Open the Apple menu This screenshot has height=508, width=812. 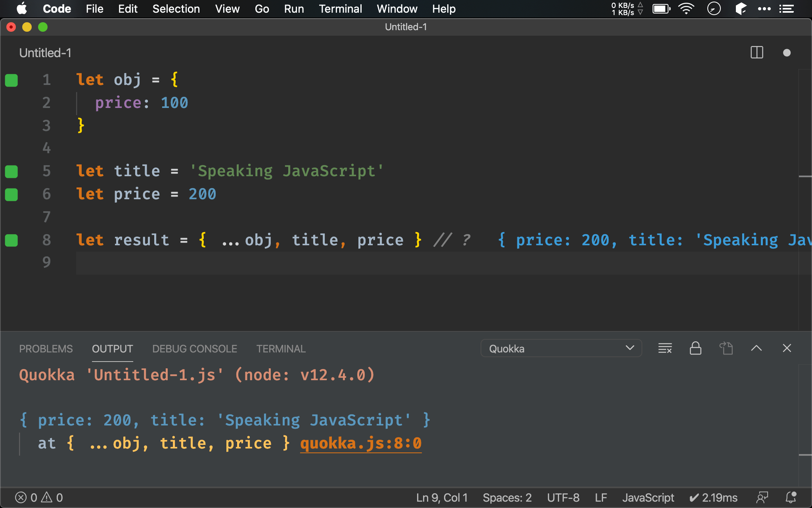click(22, 9)
